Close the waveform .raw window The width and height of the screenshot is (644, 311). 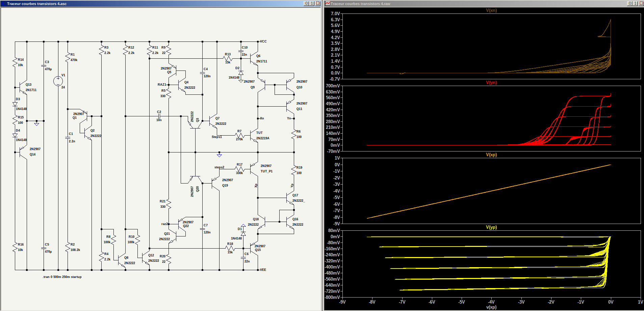tap(641, 3)
